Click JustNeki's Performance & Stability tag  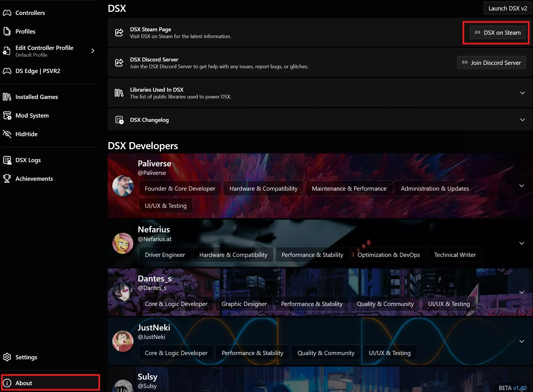point(253,353)
